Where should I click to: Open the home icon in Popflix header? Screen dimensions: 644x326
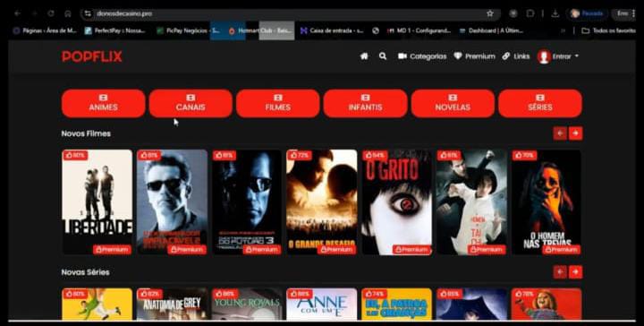point(364,56)
